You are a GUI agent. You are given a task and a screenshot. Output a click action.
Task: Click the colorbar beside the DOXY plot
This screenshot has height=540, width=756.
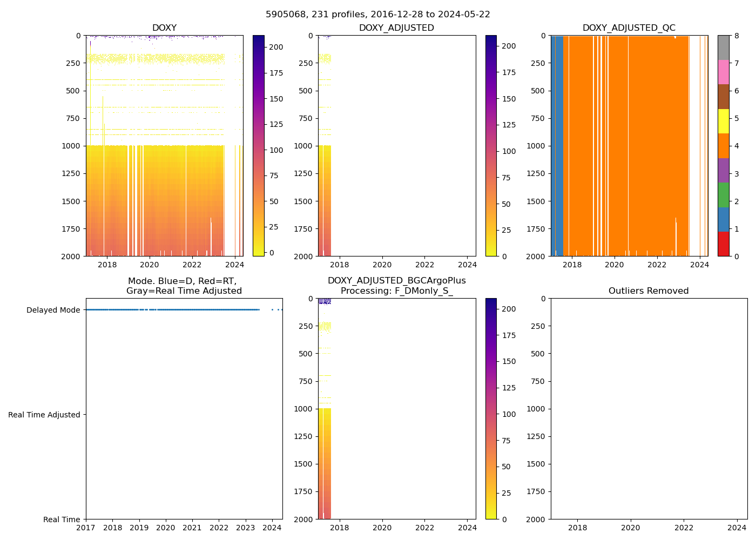click(258, 146)
